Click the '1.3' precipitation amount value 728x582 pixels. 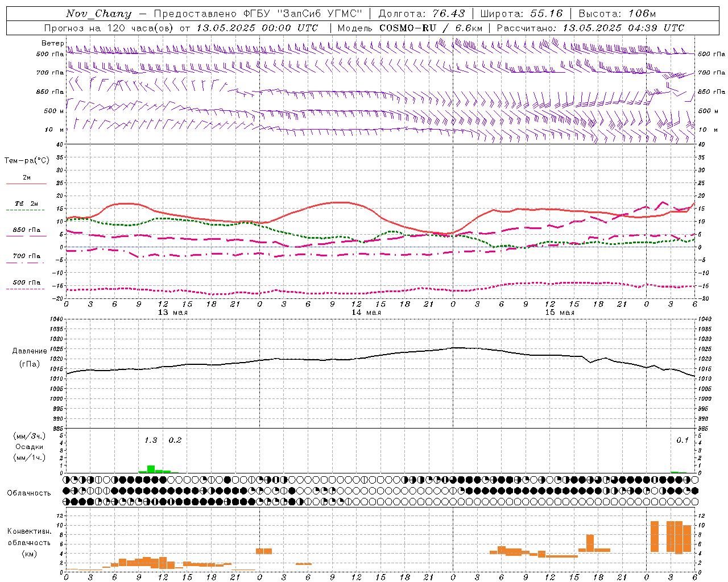tap(151, 440)
